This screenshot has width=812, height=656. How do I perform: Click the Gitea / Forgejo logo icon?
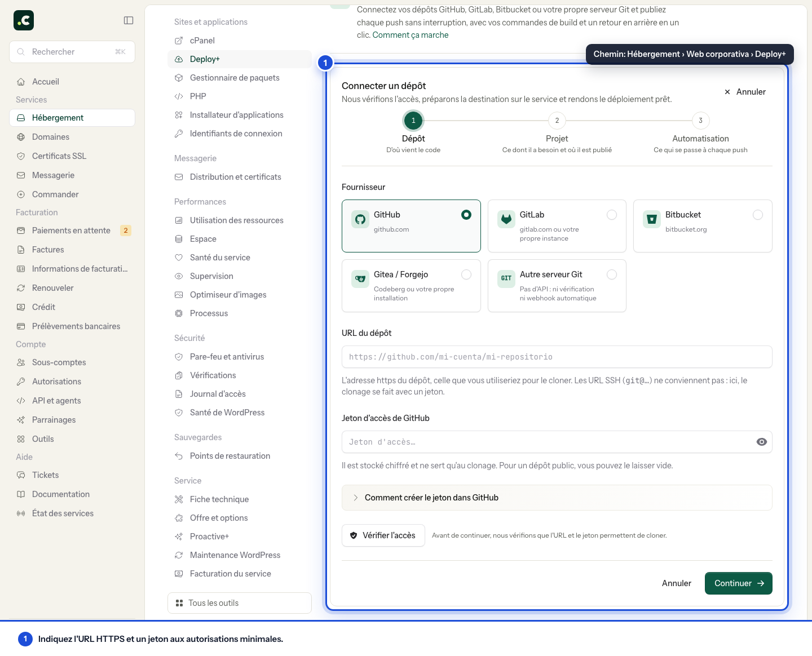(360, 279)
